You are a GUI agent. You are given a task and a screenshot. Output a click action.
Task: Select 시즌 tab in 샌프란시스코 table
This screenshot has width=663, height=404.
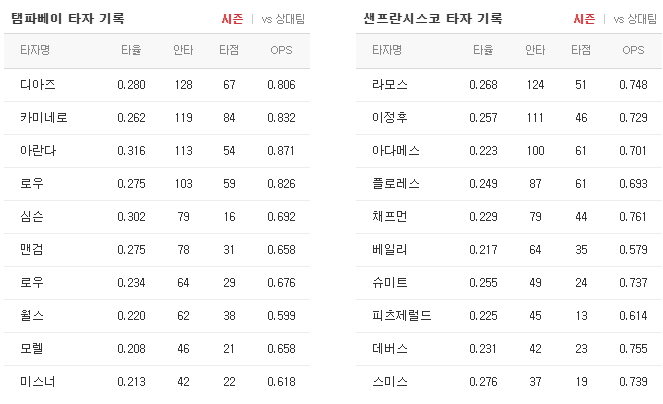click(x=584, y=19)
